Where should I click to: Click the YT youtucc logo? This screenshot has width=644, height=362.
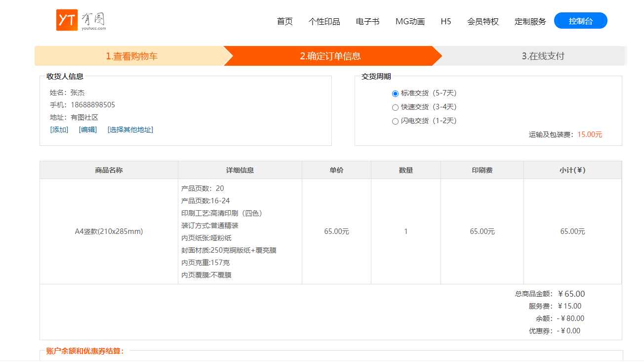[x=80, y=20]
